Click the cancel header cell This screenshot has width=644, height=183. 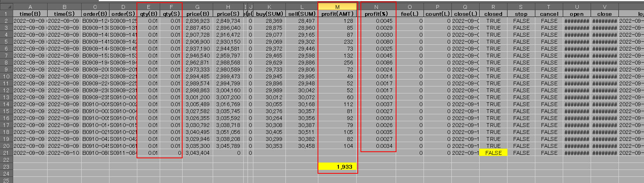549,14
